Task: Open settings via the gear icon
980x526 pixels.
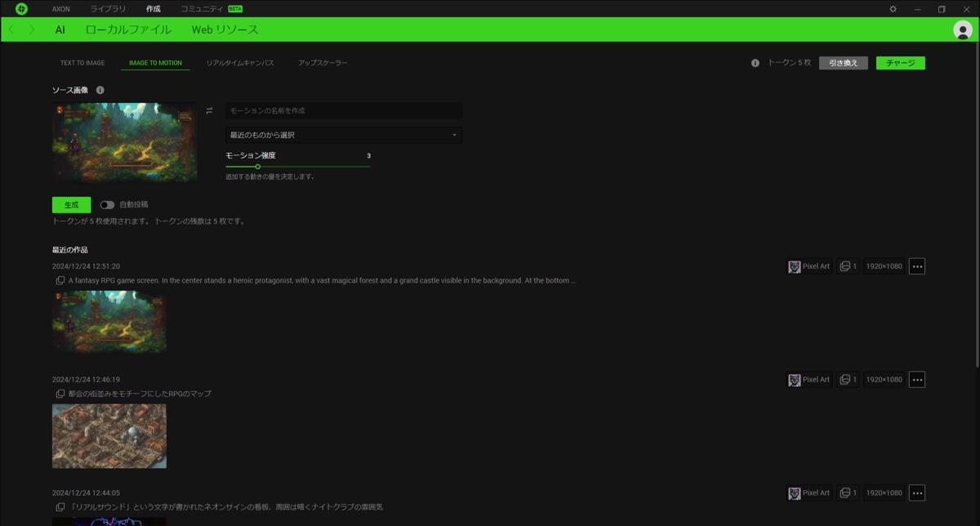Action: pyautogui.click(x=893, y=9)
